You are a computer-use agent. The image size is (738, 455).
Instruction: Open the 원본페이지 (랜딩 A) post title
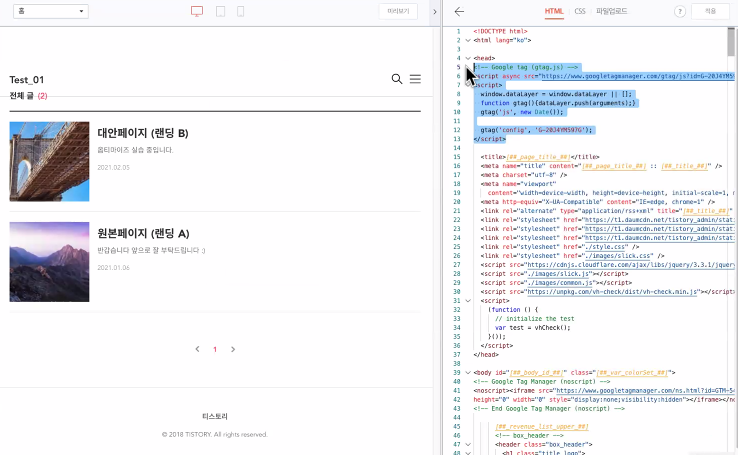coord(143,233)
